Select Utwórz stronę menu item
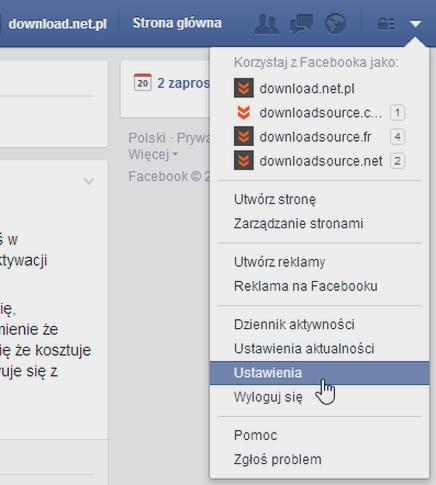This screenshot has width=436, height=485. coord(319,199)
